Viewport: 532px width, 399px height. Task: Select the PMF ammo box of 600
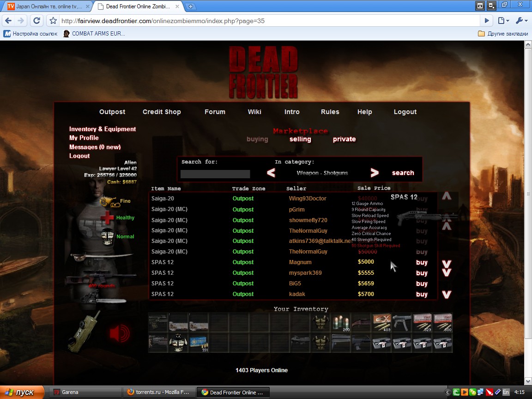pos(442,323)
